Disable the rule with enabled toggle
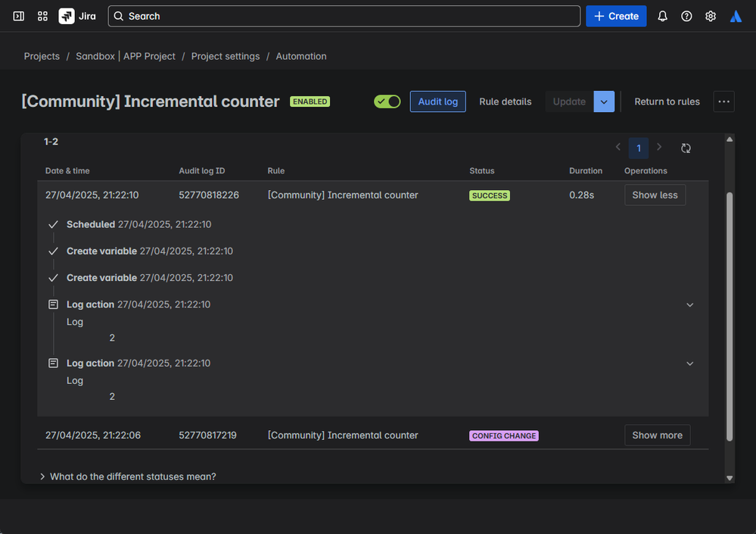 click(387, 101)
